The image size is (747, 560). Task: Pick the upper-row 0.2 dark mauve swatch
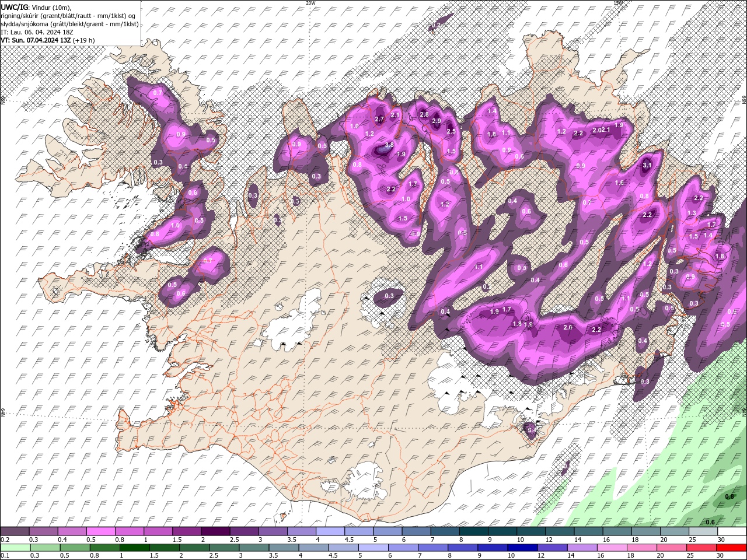(15, 531)
